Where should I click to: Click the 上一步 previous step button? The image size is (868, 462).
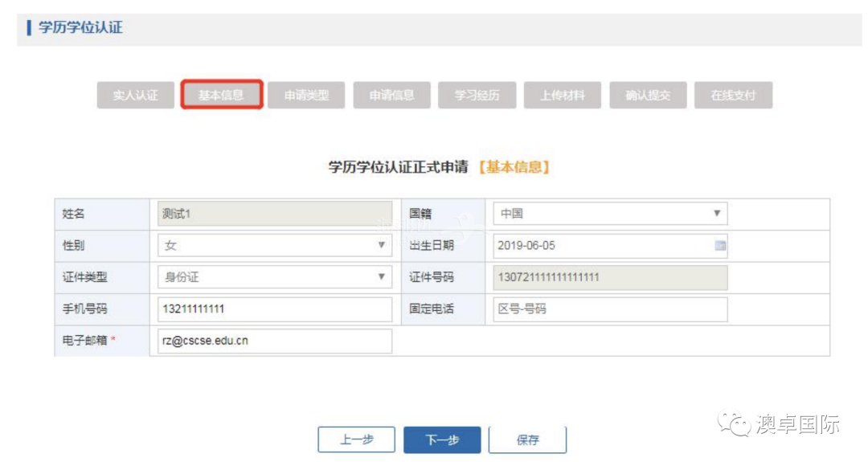pos(357,440)
